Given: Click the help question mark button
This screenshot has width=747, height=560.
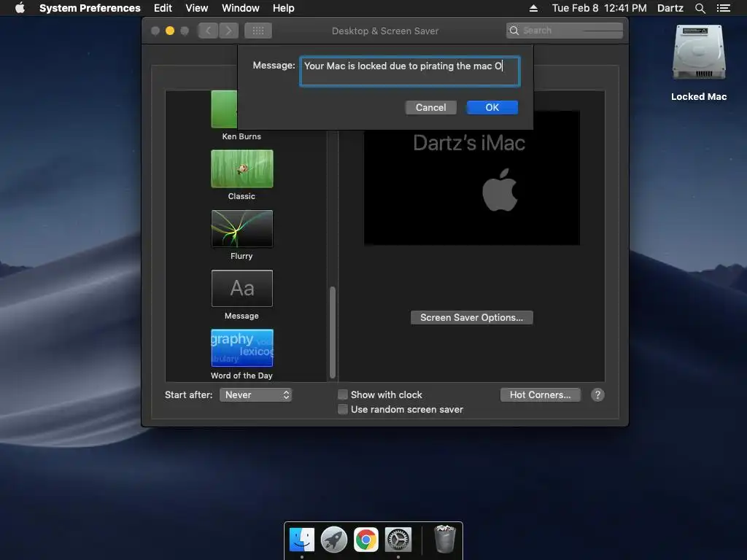Looking at the screenshot, I should [597, 394].
